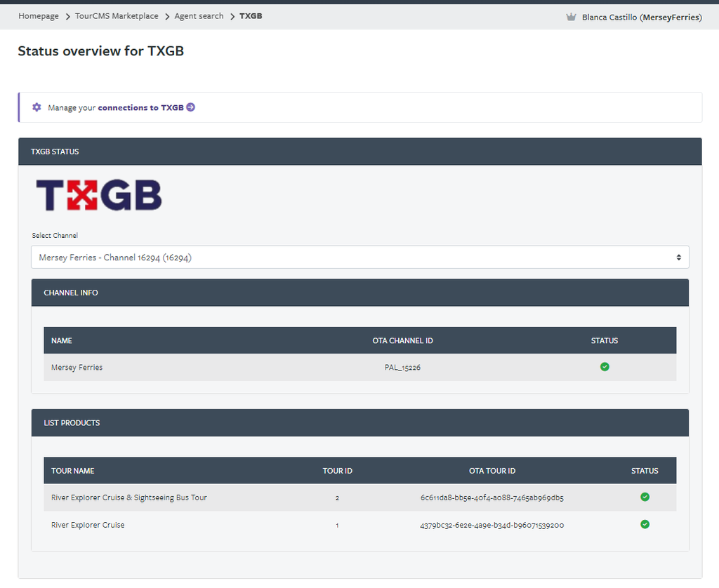Click the LIST PRODUCTS section header

[360, 422]
